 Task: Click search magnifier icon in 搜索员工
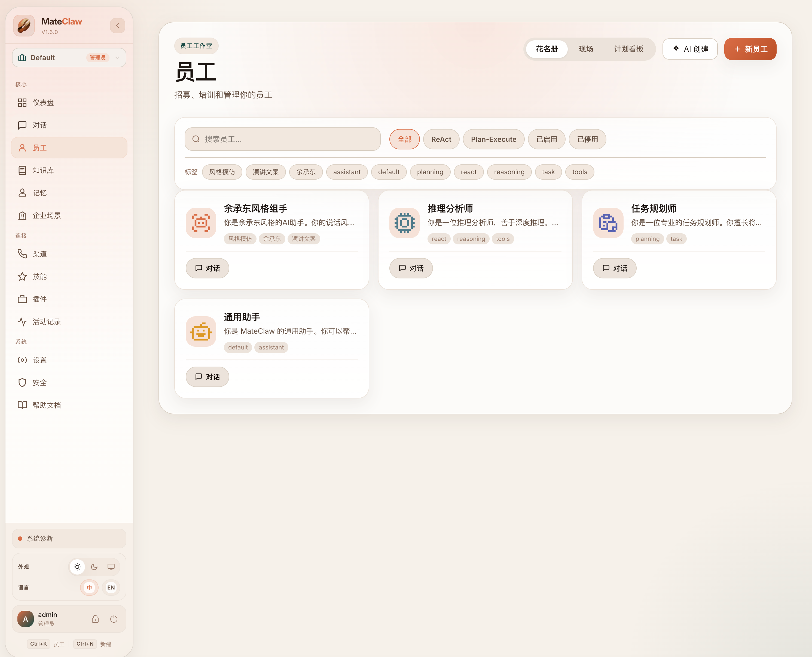coord(196,139)
